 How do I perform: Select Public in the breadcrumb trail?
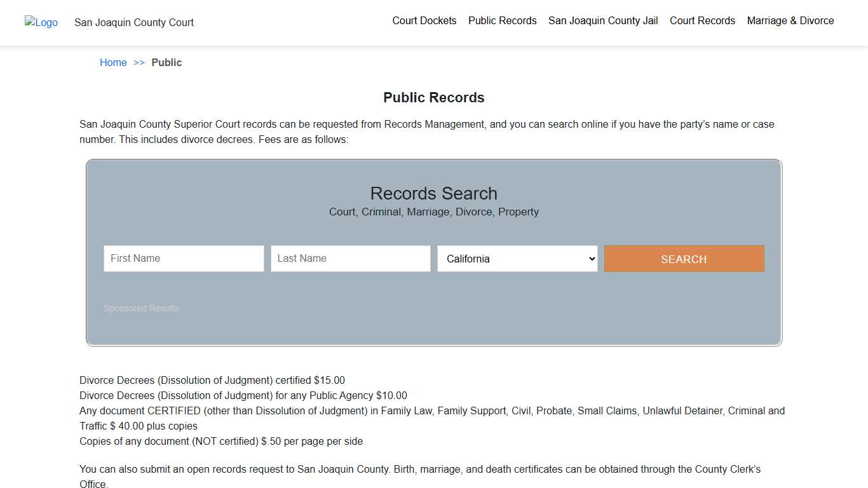[x=166, y=62]
